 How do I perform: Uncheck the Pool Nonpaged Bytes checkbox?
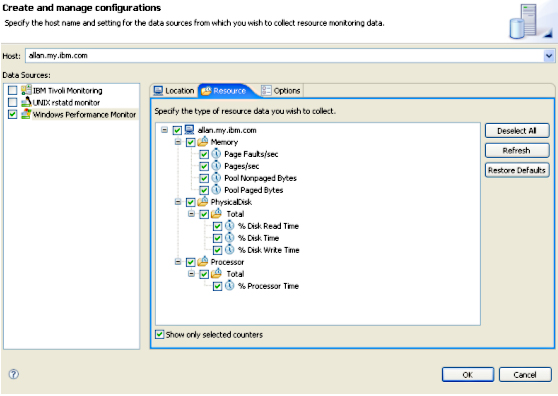point(204,178)
